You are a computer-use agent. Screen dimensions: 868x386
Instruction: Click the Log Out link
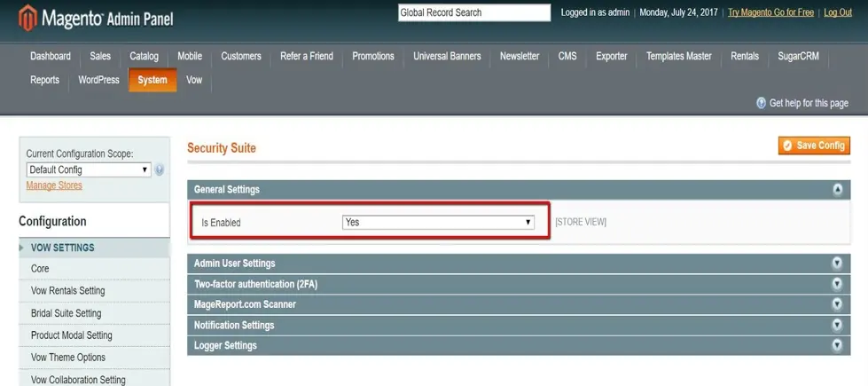[x=838, y=12]
